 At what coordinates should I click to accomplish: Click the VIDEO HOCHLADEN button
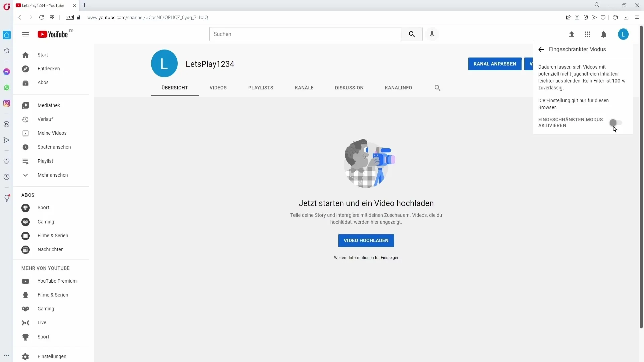366,240
